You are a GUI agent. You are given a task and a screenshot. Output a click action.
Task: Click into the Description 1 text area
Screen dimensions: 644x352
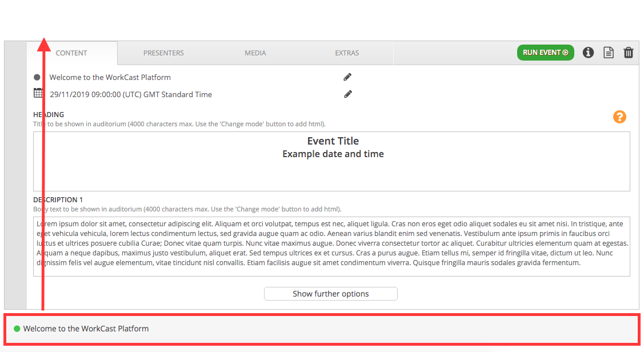point(331,246)
